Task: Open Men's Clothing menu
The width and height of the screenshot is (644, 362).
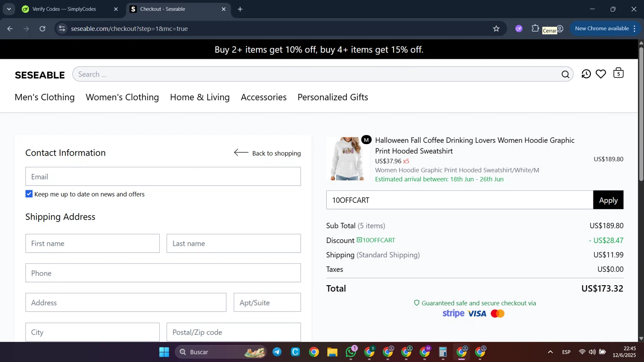Action: pos(45,97)
